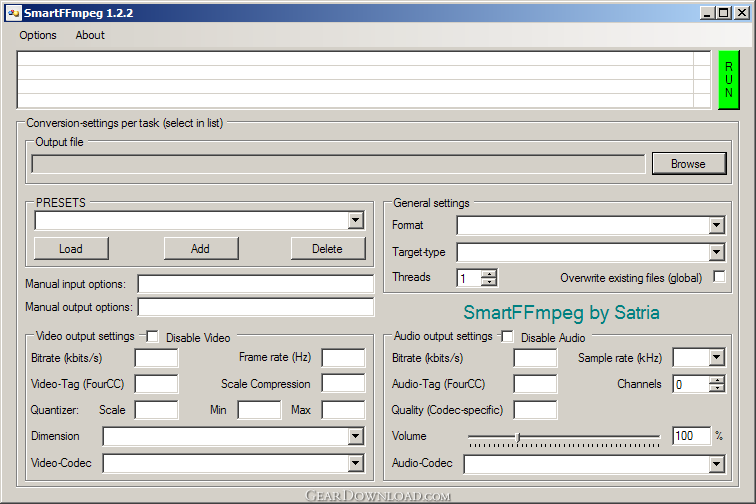Focus the Manual output options field

click(256, 307)
